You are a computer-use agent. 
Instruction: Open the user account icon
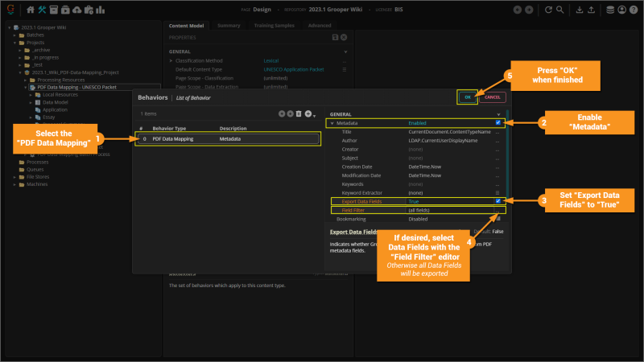(x=621, y=10)
